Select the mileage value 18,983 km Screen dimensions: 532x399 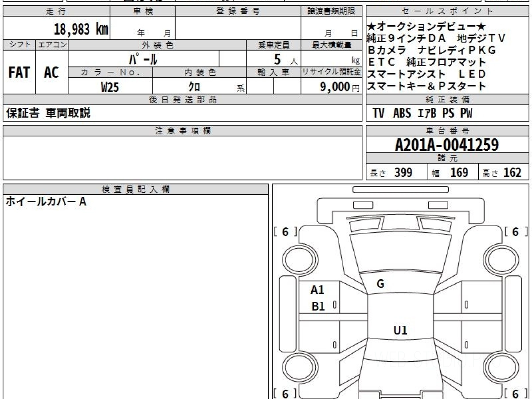tap(81, 29)
